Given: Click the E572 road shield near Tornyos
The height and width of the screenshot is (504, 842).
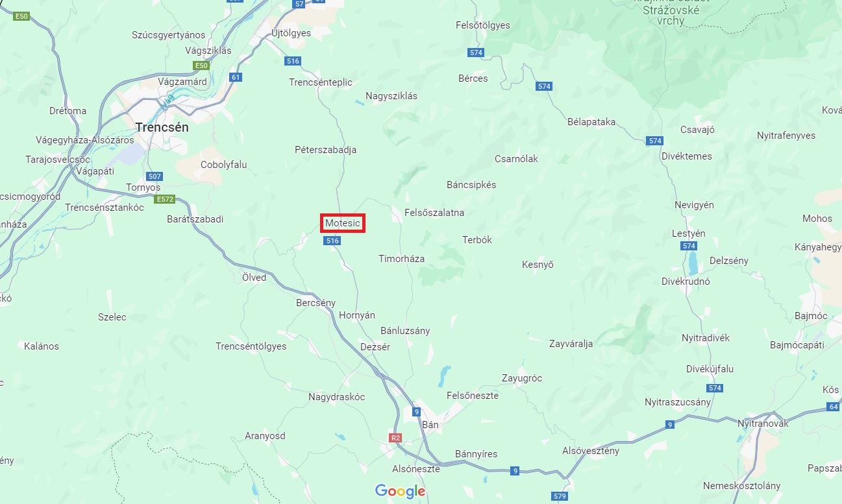Looking at the screenshot, I should click(165, 199).
